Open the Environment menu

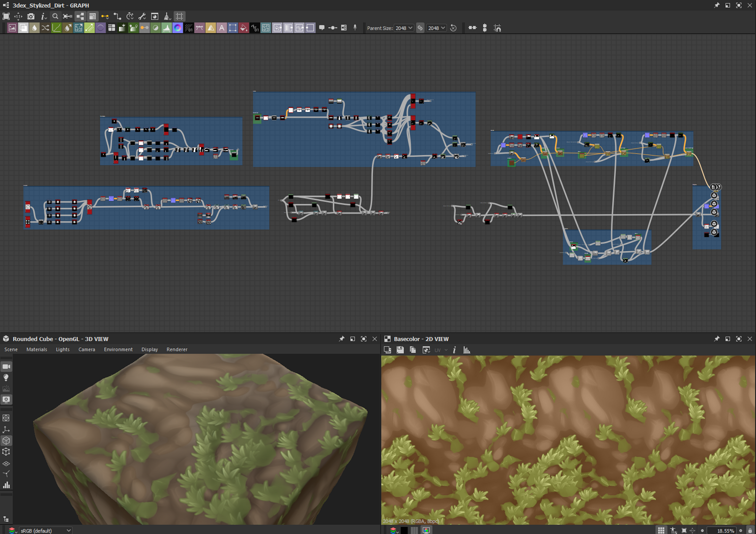pos(118,349)
